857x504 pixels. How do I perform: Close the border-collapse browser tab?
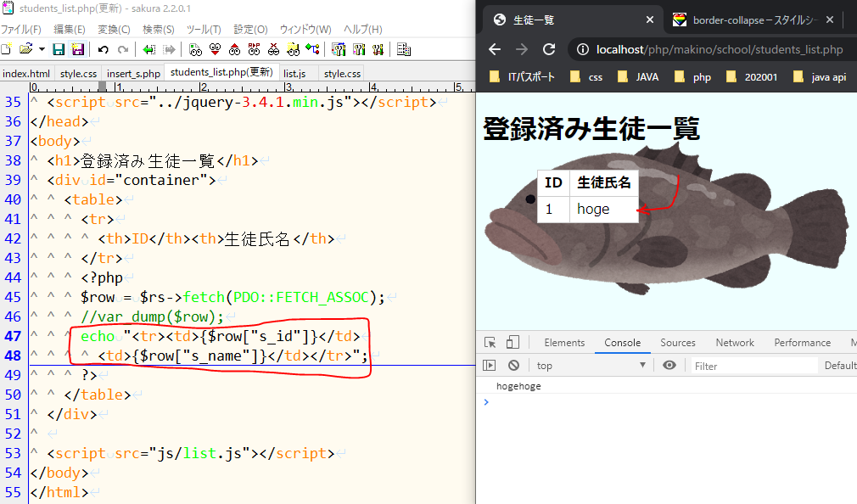coord(830,20)
